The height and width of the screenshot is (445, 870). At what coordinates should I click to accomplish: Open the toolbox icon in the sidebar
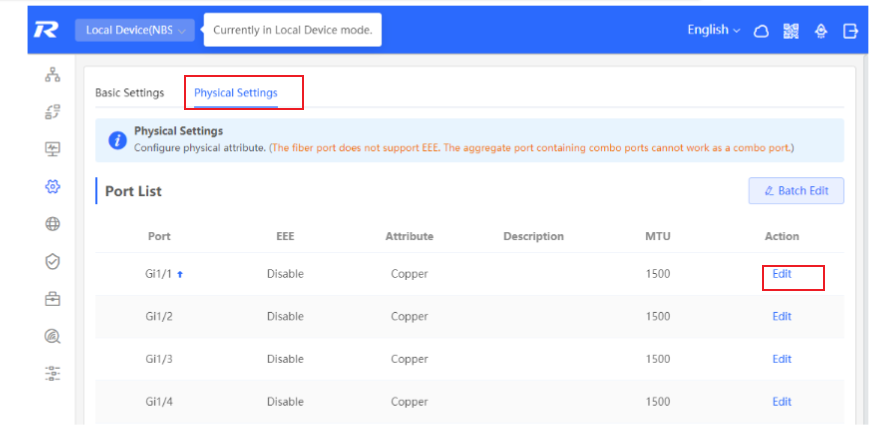[x=52, y=299]
